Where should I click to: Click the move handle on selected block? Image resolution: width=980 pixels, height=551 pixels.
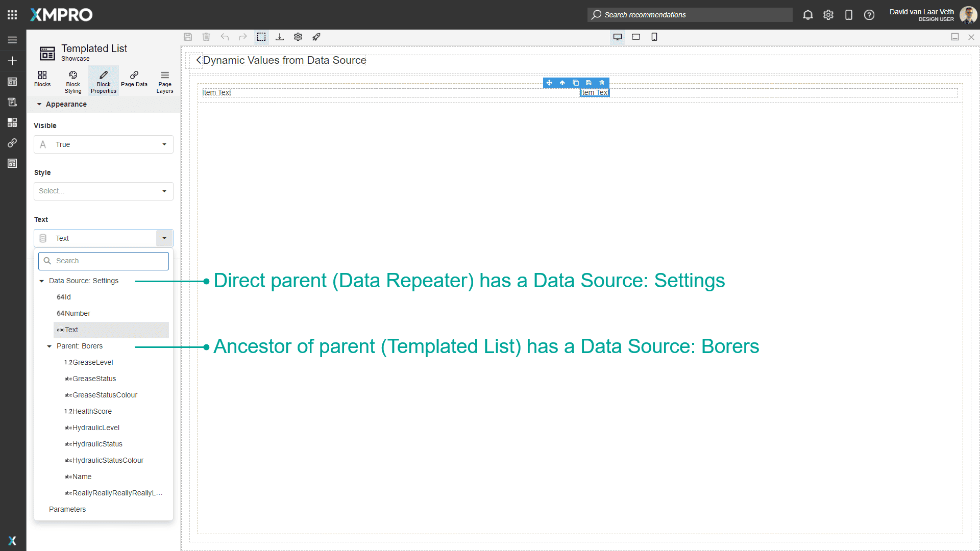(x=549, y=83)
